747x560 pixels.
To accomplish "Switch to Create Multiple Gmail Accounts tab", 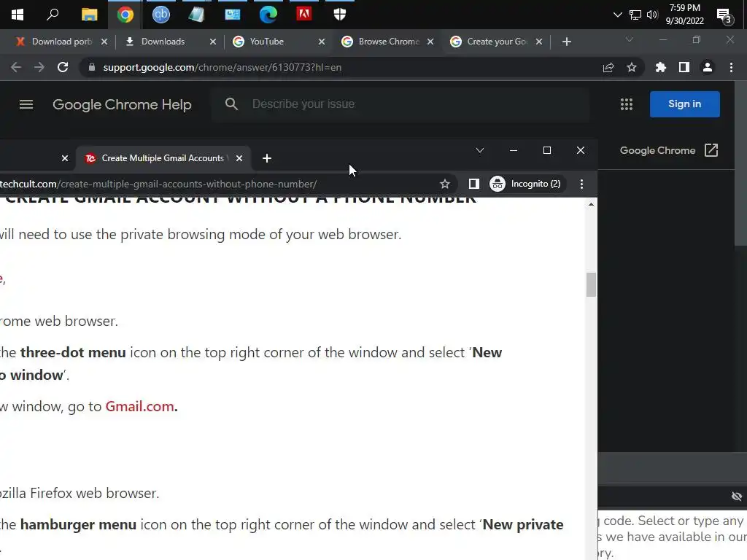I will 163,158.
